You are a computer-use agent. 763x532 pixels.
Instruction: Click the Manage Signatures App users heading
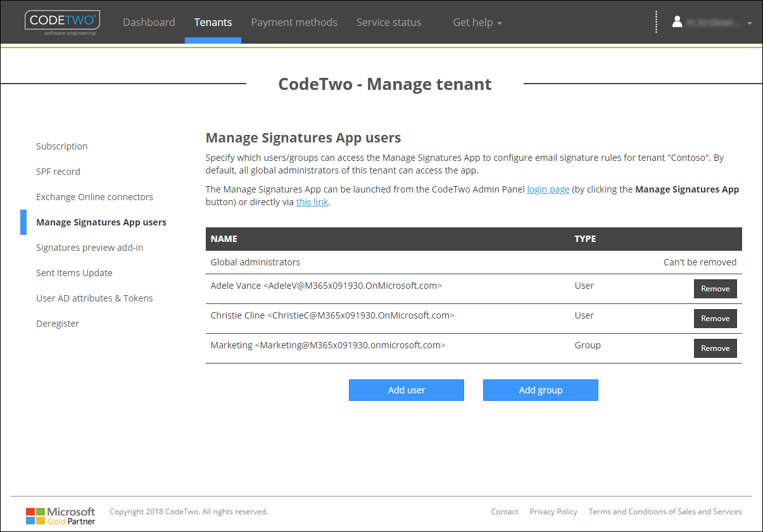(303, 138)
